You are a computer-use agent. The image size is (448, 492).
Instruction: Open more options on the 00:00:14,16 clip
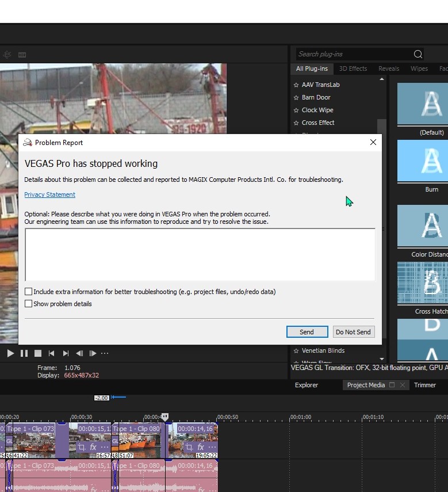coord(212,447)
